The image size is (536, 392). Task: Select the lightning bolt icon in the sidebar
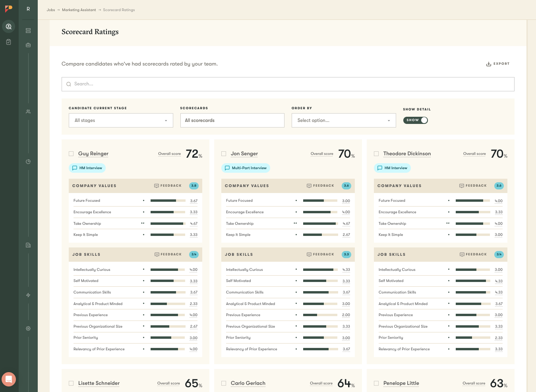tap(28, 295)
